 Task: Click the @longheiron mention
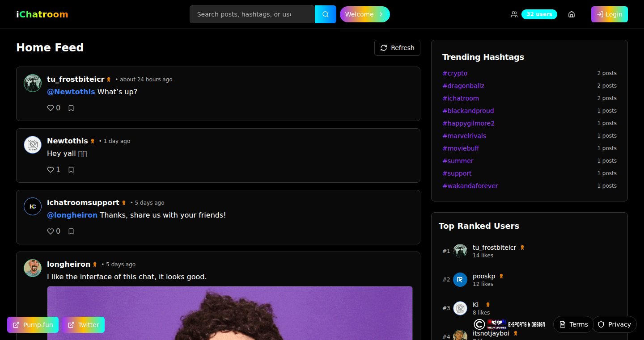point(72,215)
